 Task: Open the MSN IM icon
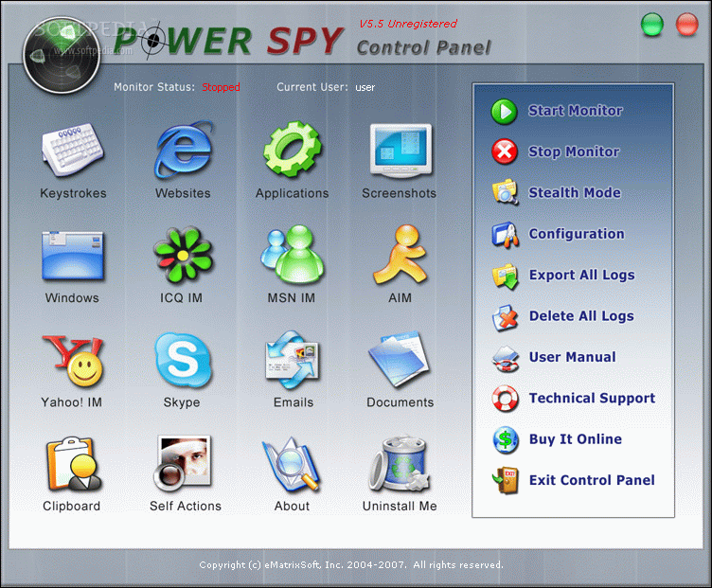pos(293,255)
